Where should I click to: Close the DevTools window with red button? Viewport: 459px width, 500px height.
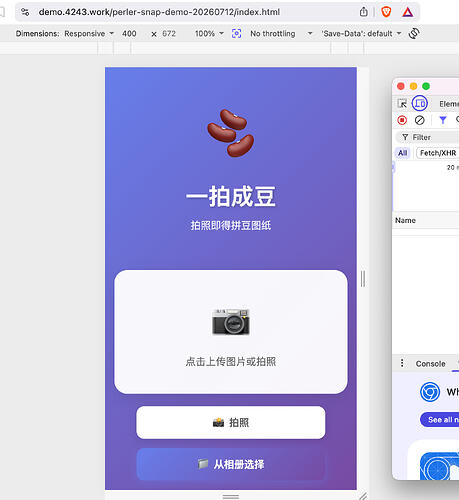(x=401, y=86)
